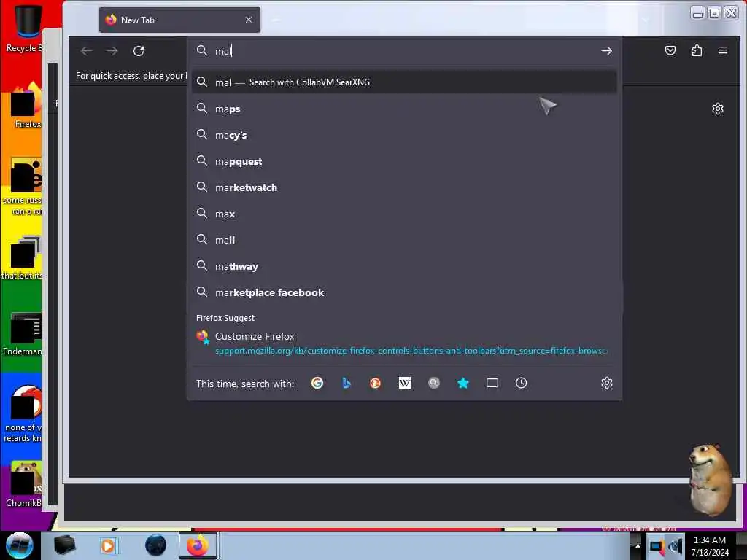Choose the "macy's" suggestion

[x=404, y=135]
